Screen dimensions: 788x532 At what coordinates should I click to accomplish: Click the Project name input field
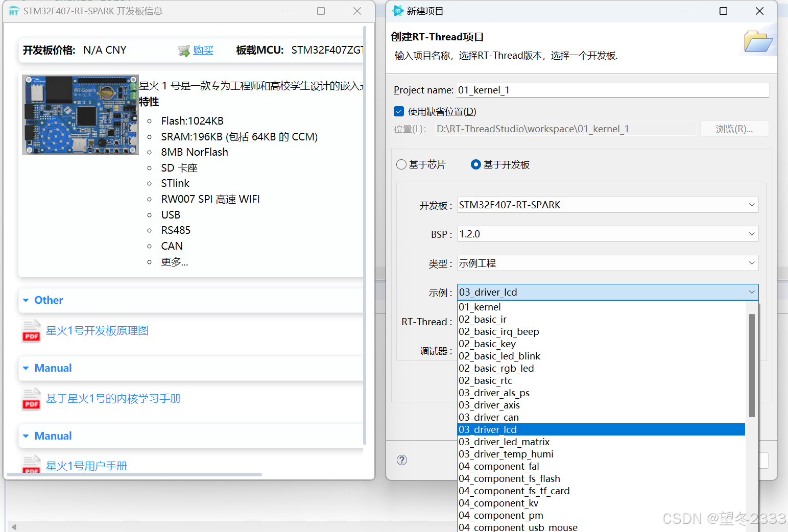pos(613,90)
